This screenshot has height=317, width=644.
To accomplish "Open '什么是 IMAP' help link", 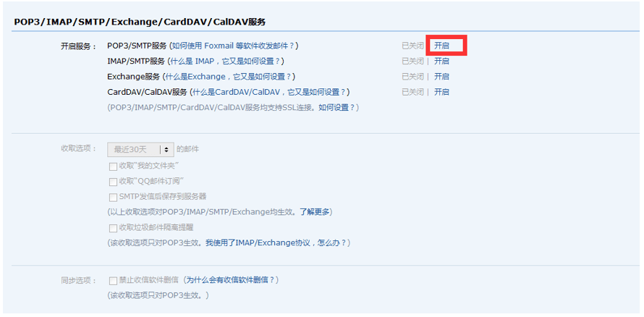I will (x=225, y=62).
